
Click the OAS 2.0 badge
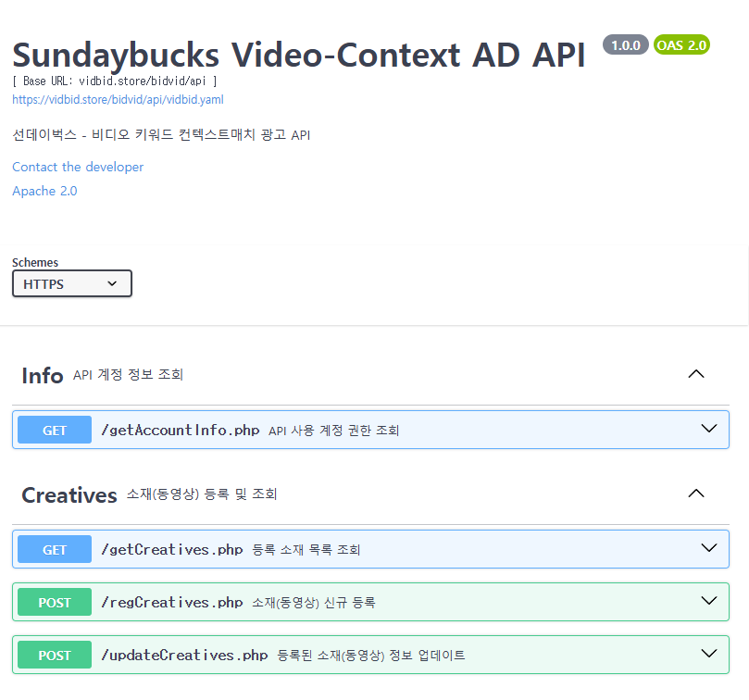(x=681, y=45)
